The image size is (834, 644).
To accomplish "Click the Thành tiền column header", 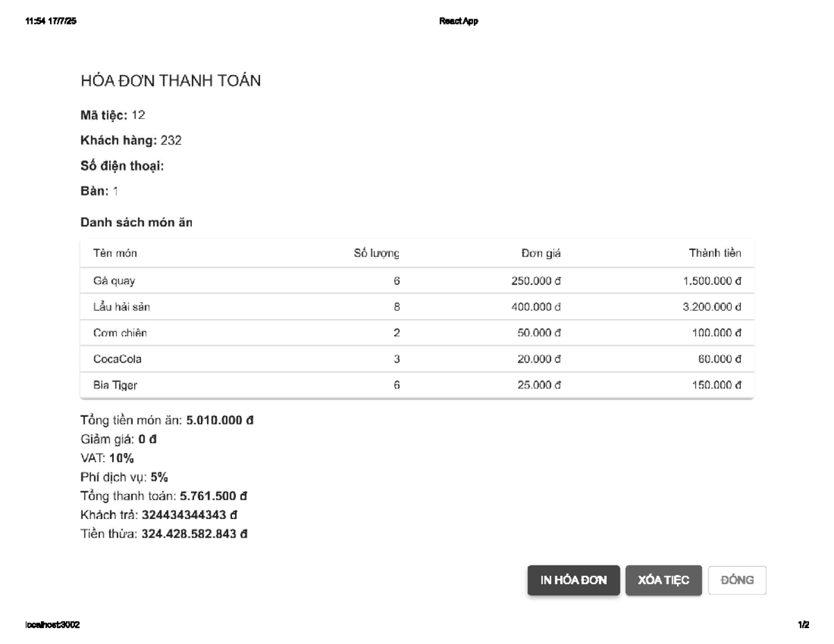I will pyautogui.click(x=714, y=254).
